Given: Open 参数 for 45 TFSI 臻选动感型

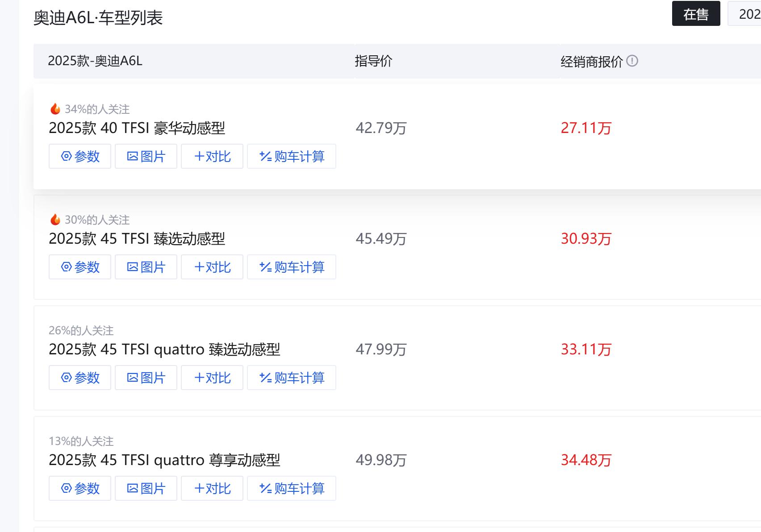Looking at the screenshot, I should coord(80,267).
